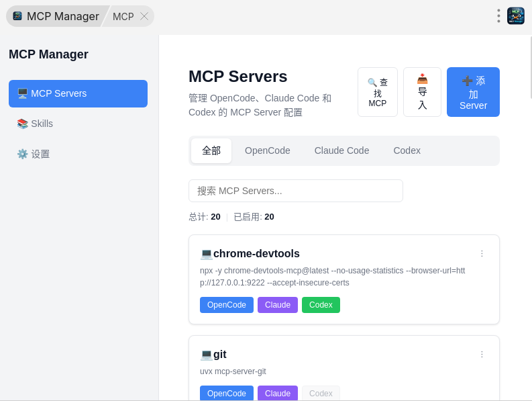Toggle OpenCode for git server
532x401 pixels.
[227, 393]
